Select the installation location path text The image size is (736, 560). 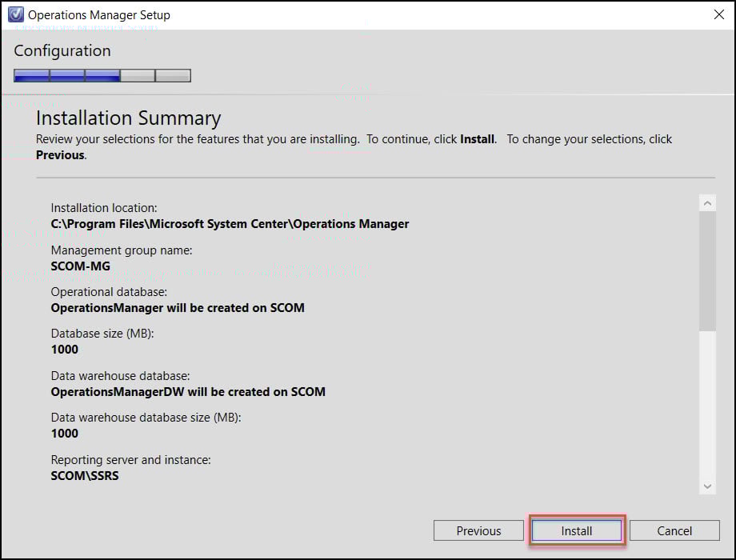click(230, 224)
